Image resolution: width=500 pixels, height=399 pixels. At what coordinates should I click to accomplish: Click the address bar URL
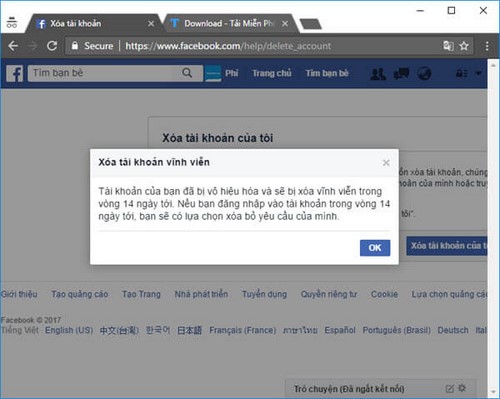228,46
